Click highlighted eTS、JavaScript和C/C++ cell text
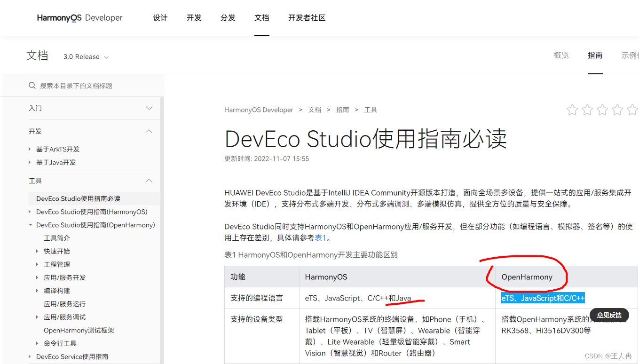Image resolution: width=639 pixels, height=364 pixels. click(x=543, y=298)
